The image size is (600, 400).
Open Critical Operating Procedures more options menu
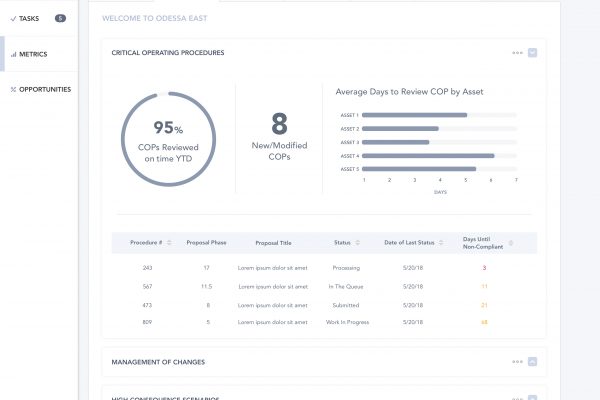[x=517, y=53]
